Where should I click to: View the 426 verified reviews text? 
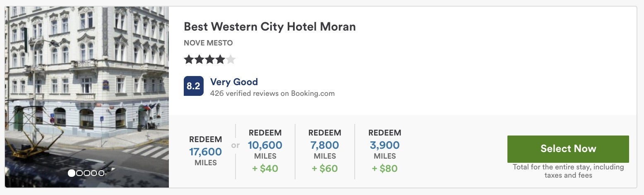pyautogui.click(x=272, y=93)
